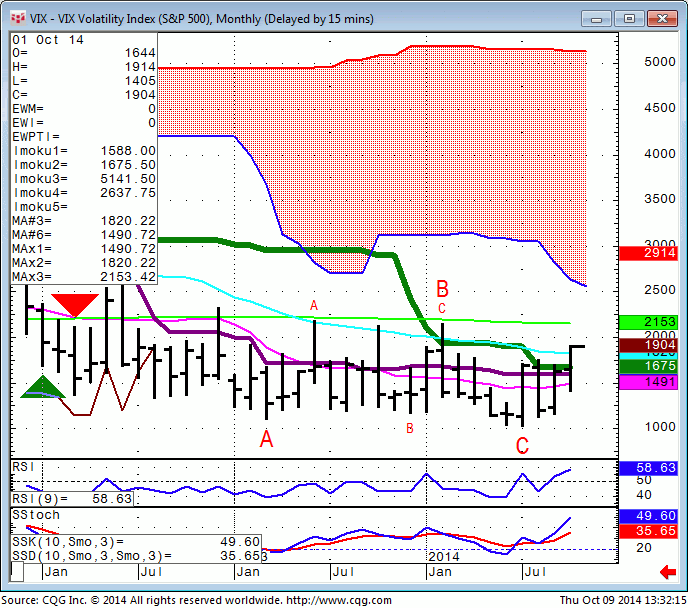Click the L= 1405 low value
Screen dimensions: 688x608
click(x=84, y=81)
